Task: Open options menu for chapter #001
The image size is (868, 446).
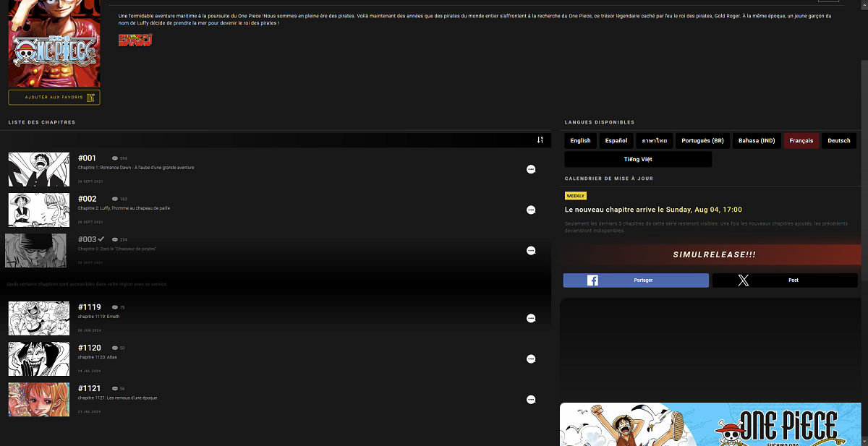Action: (x=531, y=170)
